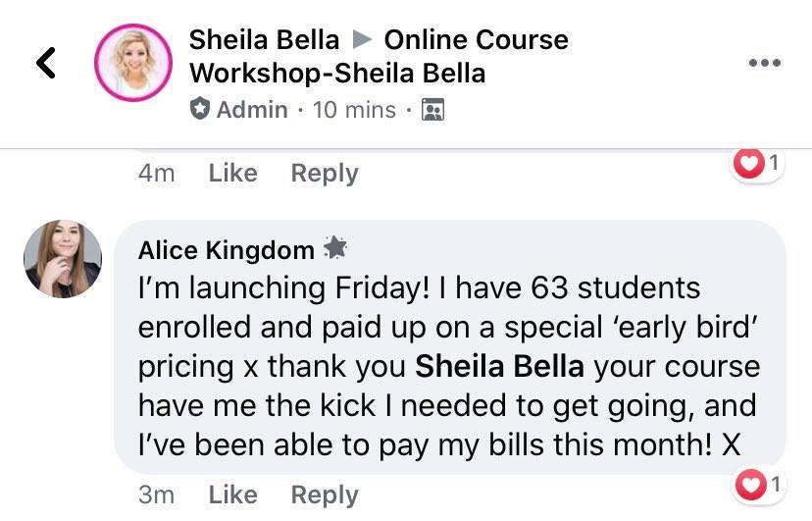Click the group audience icon beside 10 mins
The height and width of the screenshot is (521, 812).
pos(432,110)
